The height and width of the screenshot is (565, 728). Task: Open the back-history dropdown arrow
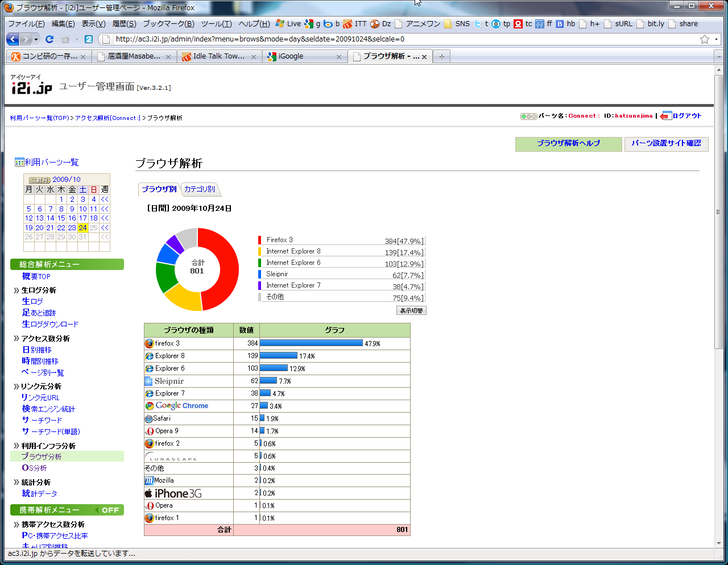coord(36,39)
